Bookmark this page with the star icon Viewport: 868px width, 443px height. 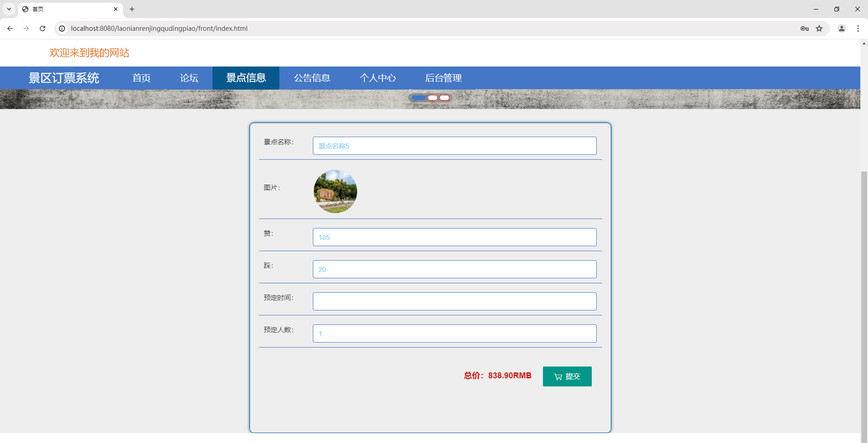[819, 29]
